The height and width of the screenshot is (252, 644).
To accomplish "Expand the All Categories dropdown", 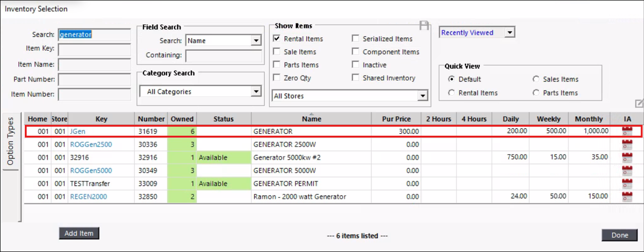I will [256, 91].
